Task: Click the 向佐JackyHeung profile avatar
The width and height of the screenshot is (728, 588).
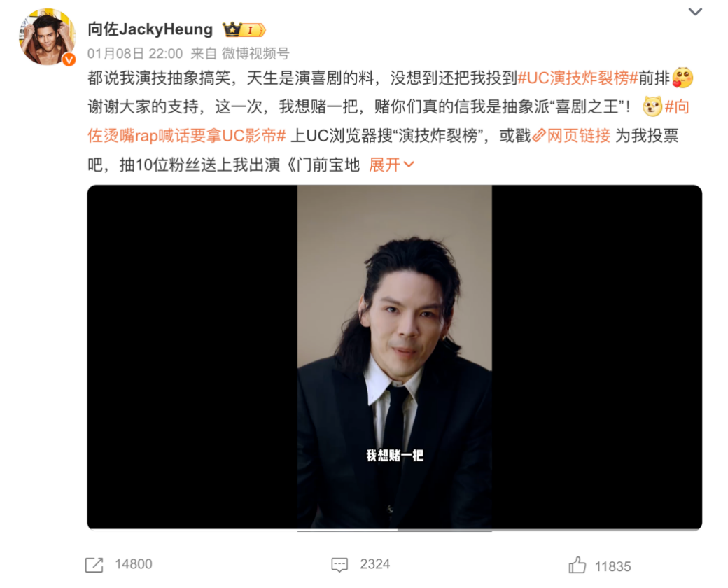Action: click(x=48, y=36)
